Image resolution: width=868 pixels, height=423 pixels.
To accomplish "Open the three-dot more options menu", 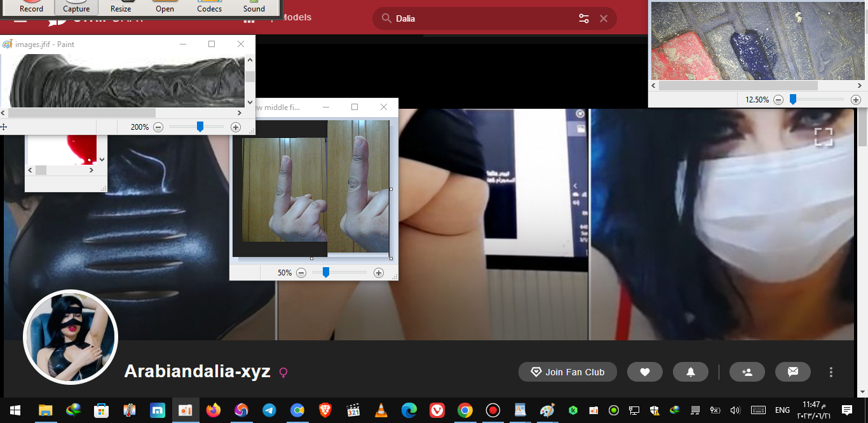I will click(831, 372).
